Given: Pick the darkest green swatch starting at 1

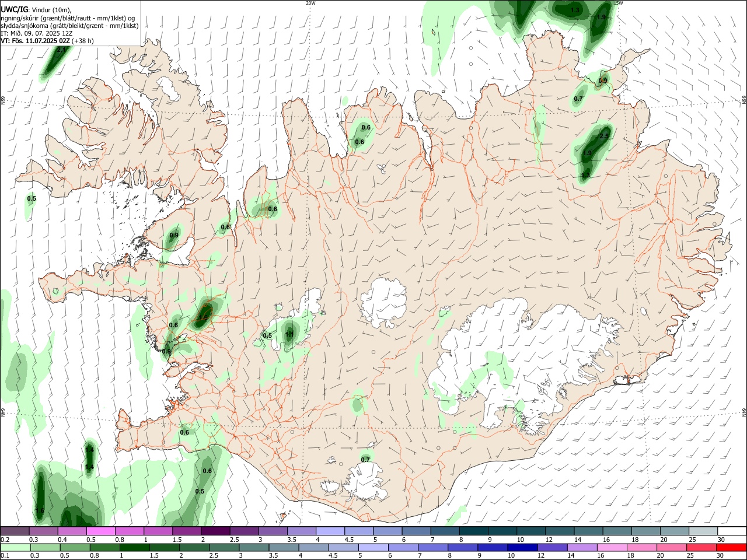Looking at the screenshot, I should pos(134,547).
